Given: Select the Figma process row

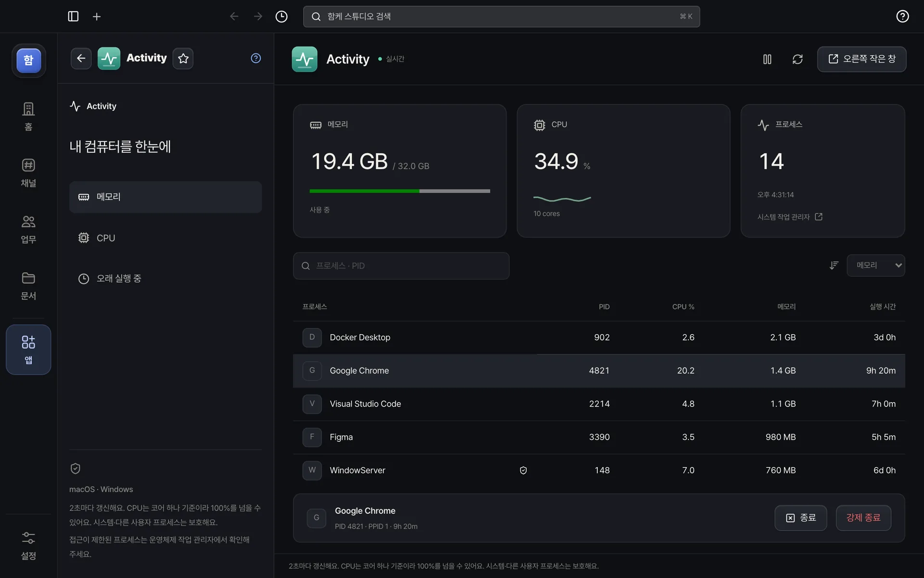Looking at the screenshot, I should pos(599,437).
